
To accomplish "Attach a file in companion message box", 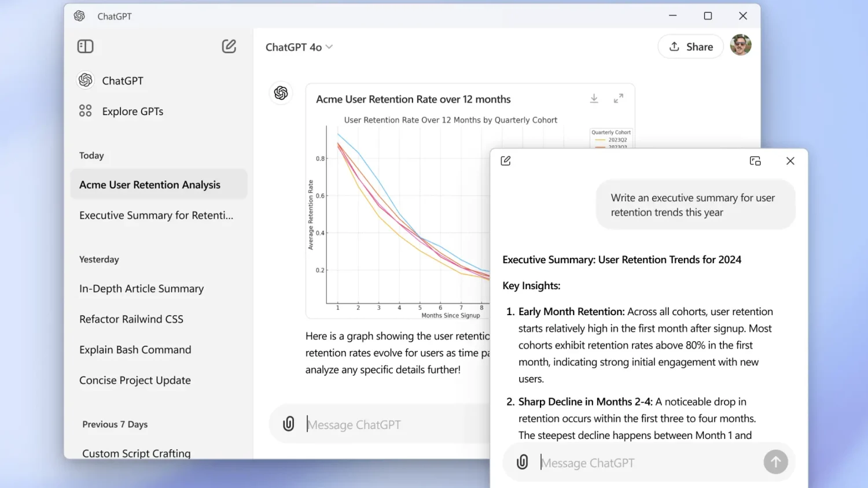I will (x=523, y=462).
